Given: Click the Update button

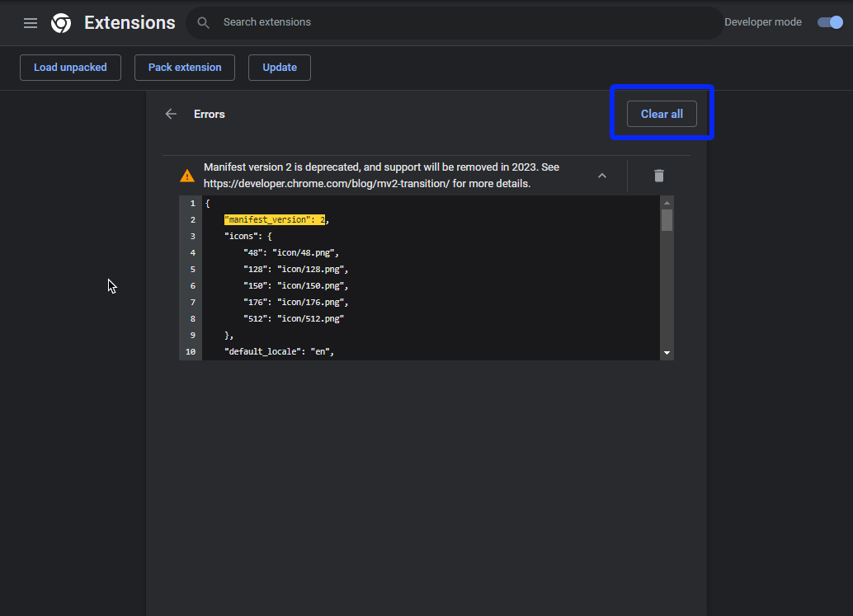Looking at the screenshot, I should tap(280, 68).
